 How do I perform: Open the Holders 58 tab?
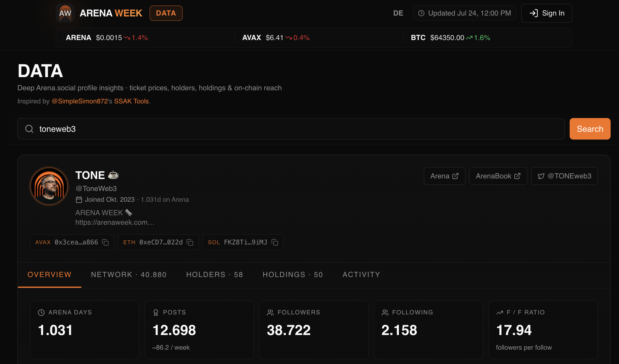pos(214,275)
